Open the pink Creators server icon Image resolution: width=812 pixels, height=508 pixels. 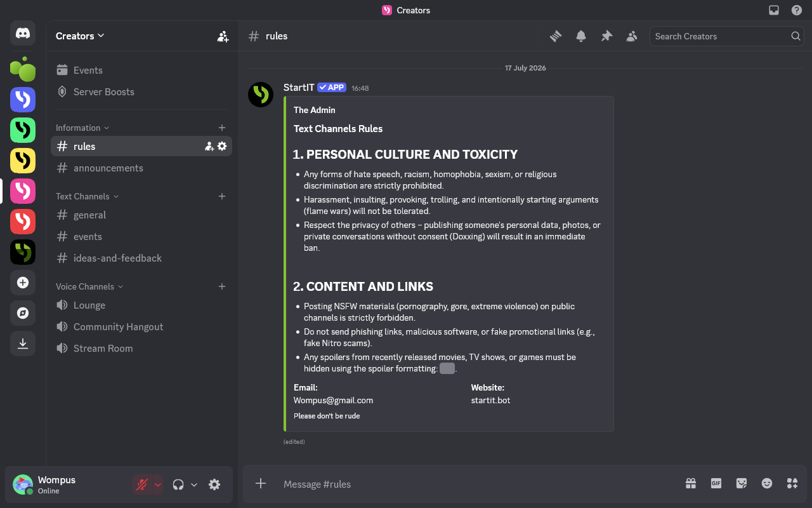[x=23, y=191]
